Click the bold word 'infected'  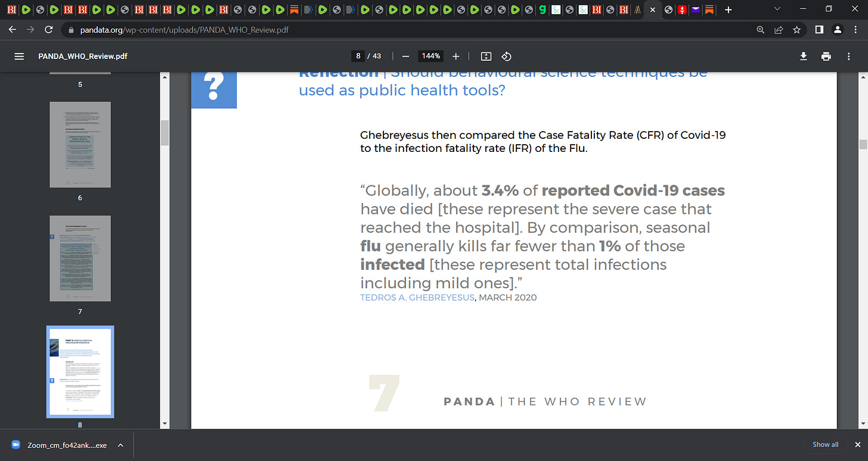392,264
